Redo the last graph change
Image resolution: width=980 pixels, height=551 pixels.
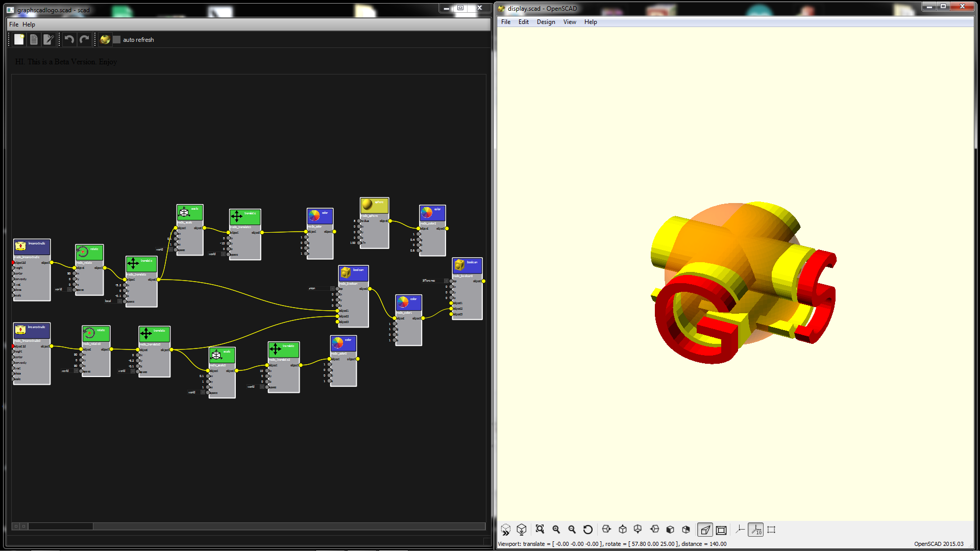(x=84, y=39)
